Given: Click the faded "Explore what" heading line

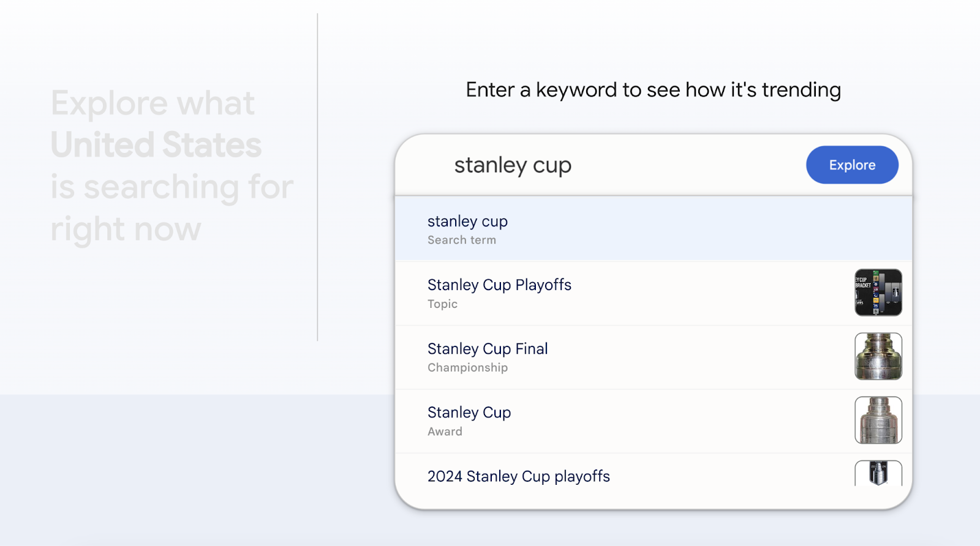Looking at the screenshot, I should point(153,103).
